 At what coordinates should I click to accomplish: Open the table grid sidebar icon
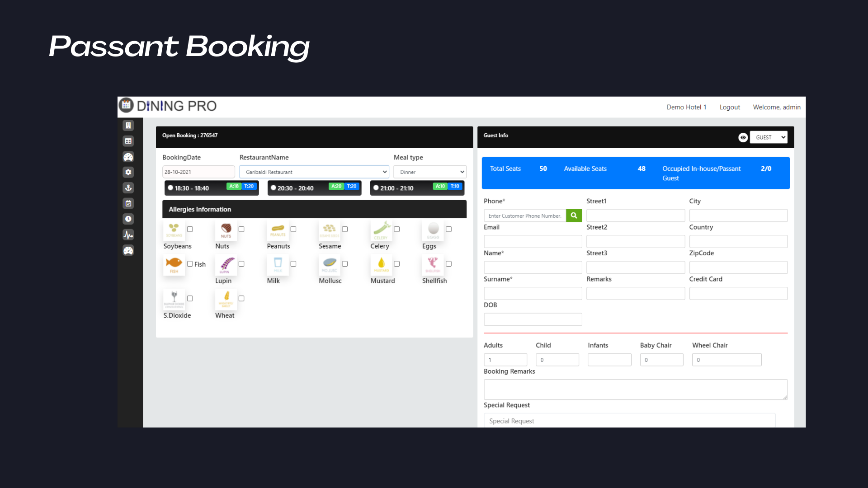coord(128,141)
